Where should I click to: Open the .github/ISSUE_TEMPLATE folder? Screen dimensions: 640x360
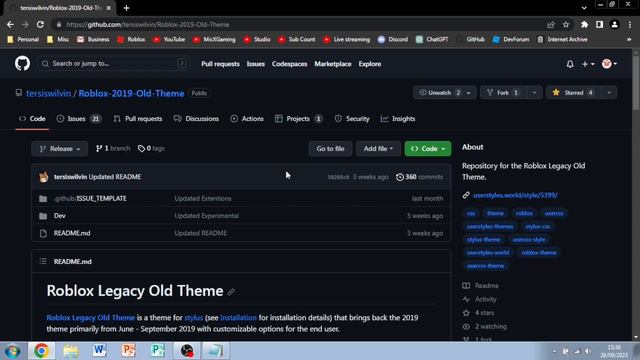pos(90,198)
